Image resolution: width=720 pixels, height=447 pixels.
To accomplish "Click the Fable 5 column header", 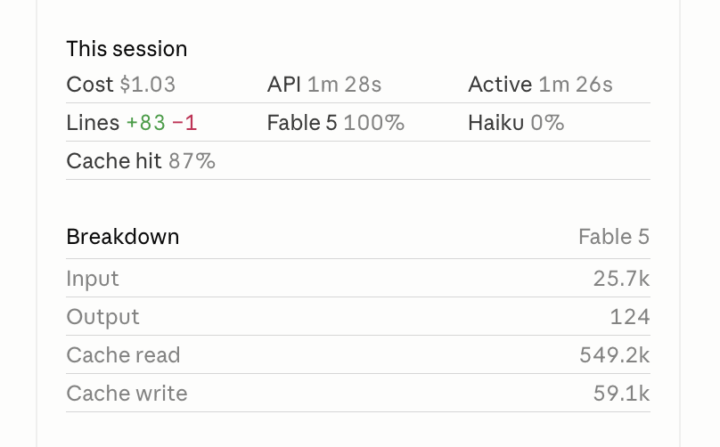I will click(x=614, y=237).
